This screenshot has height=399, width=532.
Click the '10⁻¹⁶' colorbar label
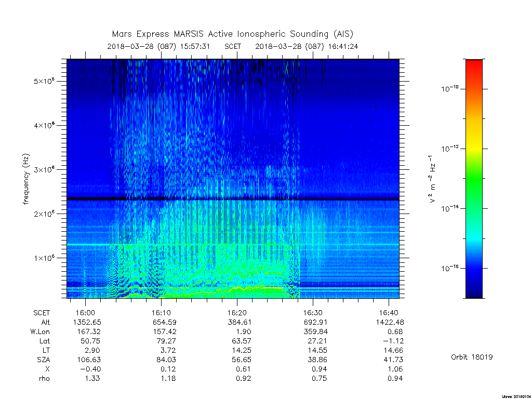click(449, 268)
